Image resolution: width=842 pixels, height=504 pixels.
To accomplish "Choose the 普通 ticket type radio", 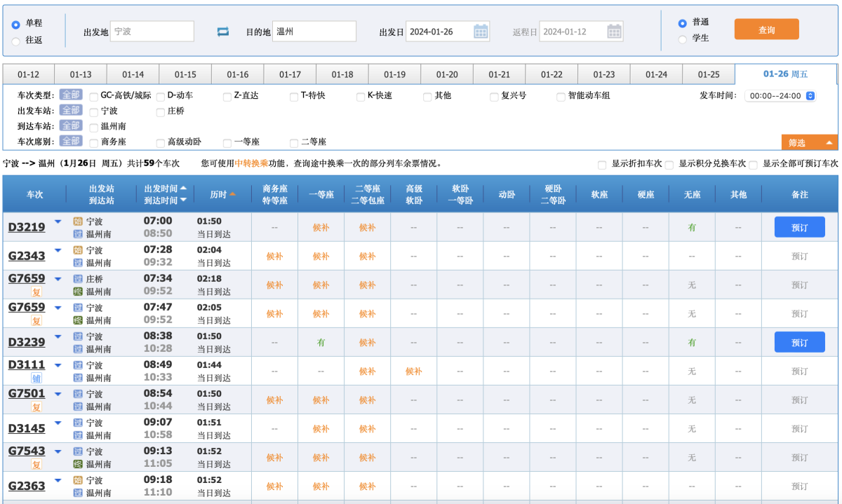I will pos(682,23).
